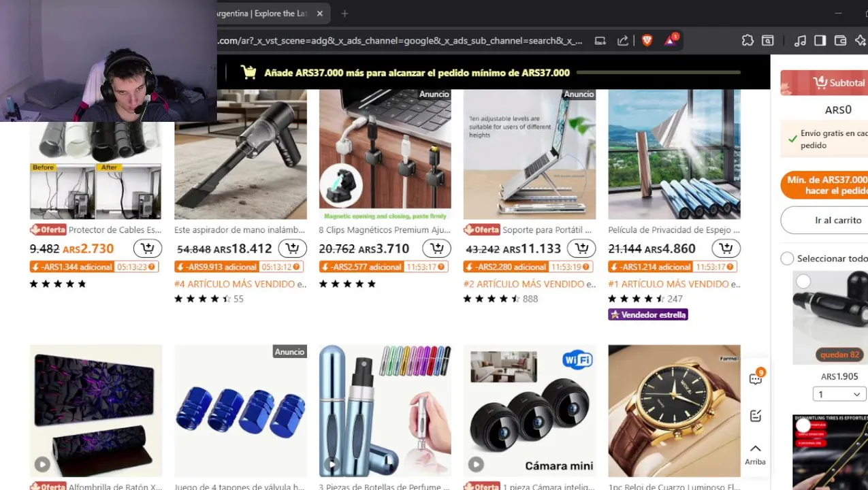Close the Argentina Explore tab

pos(320,14)
